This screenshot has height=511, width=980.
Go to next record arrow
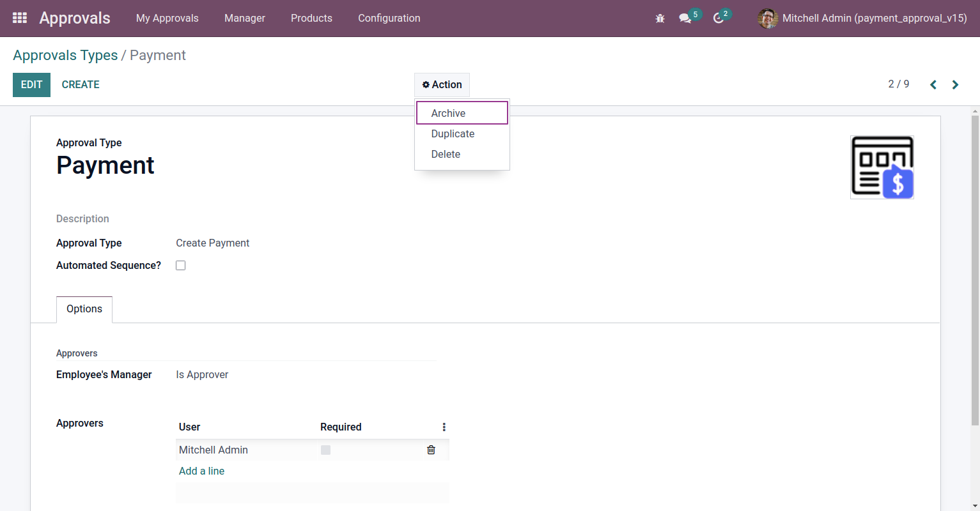click(955, 84)
